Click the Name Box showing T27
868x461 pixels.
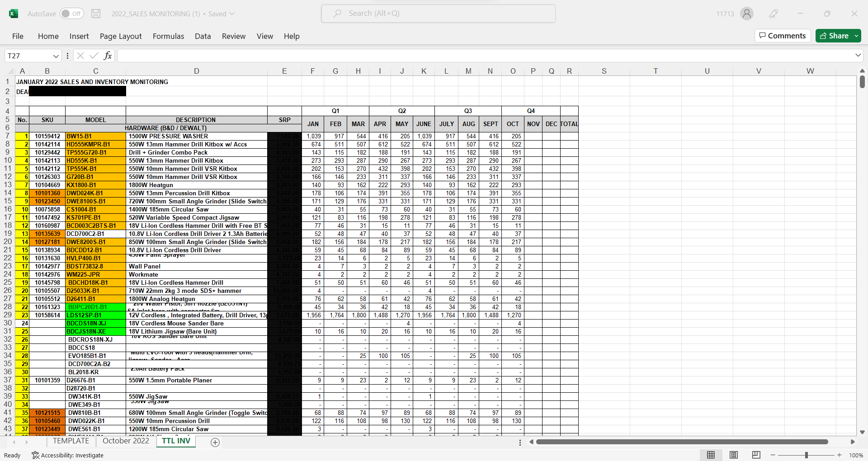pos(28,56)
